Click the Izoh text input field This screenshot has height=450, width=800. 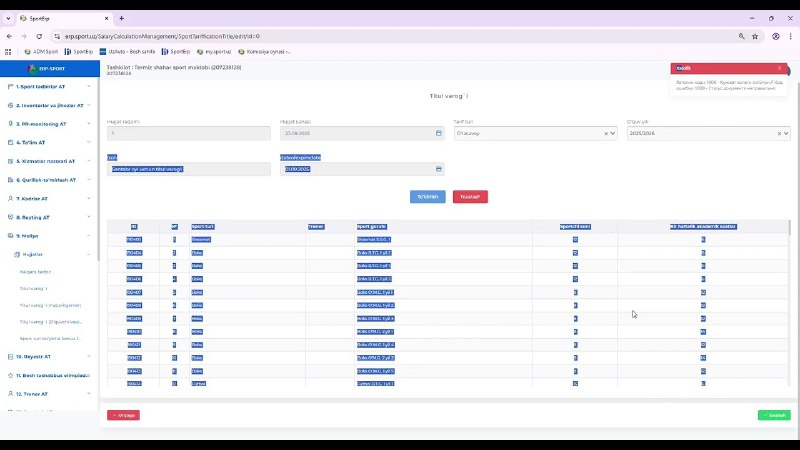pos(188,169)
